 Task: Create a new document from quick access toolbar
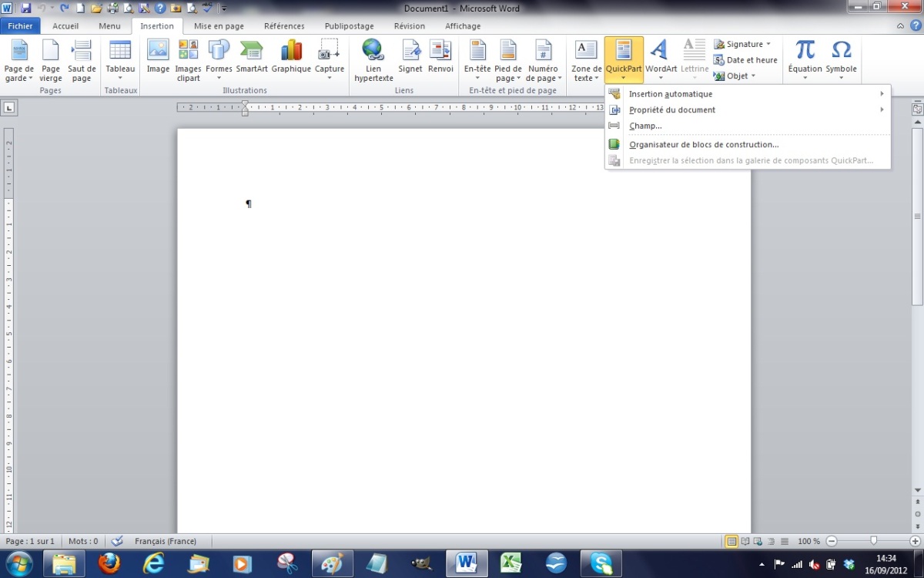coord(80,8)
